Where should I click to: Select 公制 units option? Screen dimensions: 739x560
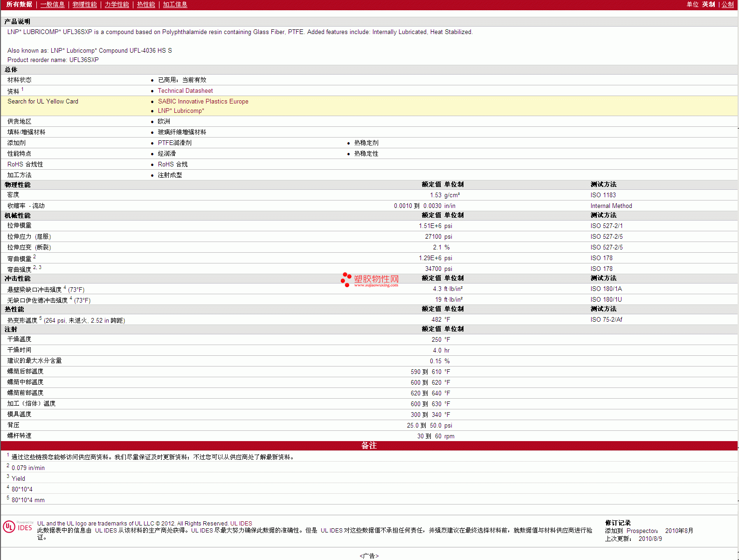(x=728, y=4)
